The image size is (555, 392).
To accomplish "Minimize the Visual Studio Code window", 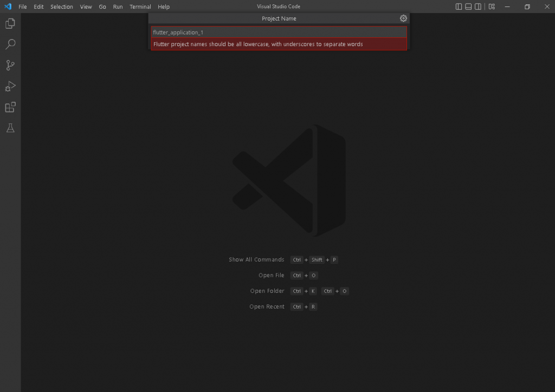I will pos(507,6).
